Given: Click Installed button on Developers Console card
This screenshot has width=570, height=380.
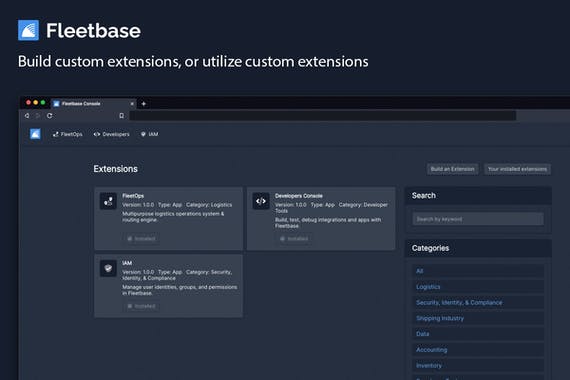Looking at the screenshot, I should (294, 239).
